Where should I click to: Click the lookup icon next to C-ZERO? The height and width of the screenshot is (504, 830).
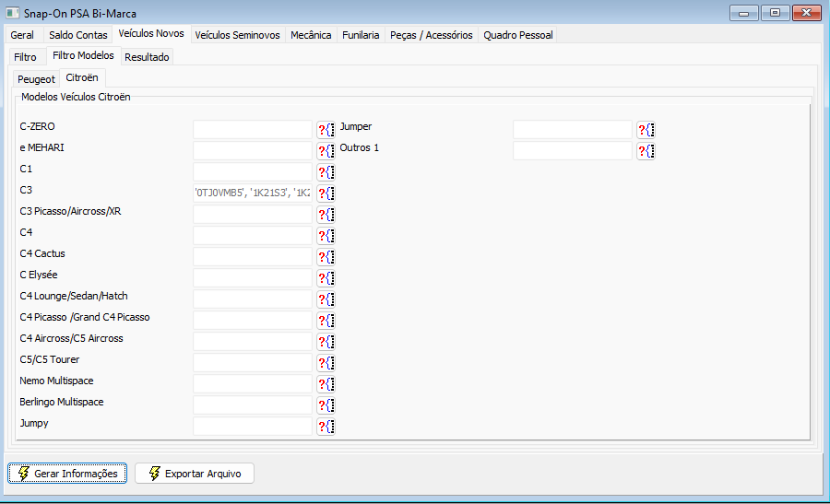pos(326,130)
